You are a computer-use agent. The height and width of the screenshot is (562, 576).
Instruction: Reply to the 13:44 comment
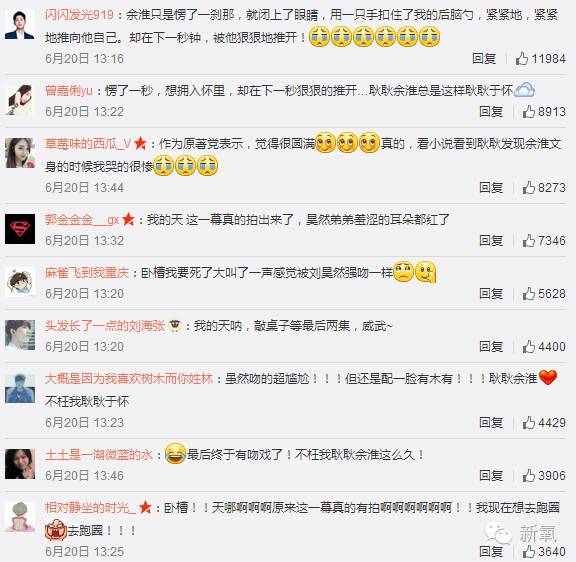coord(491,187)
